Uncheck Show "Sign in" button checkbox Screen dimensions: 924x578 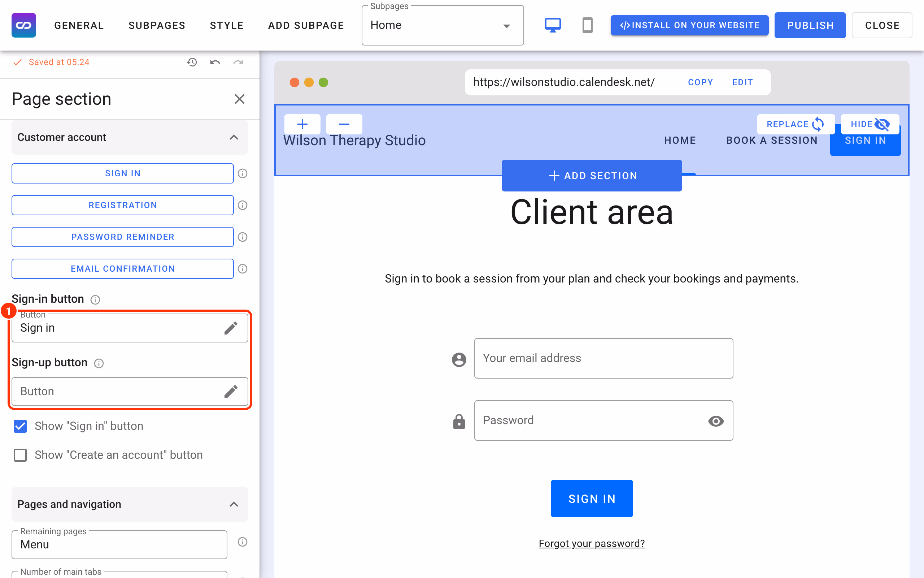point(20,426)
